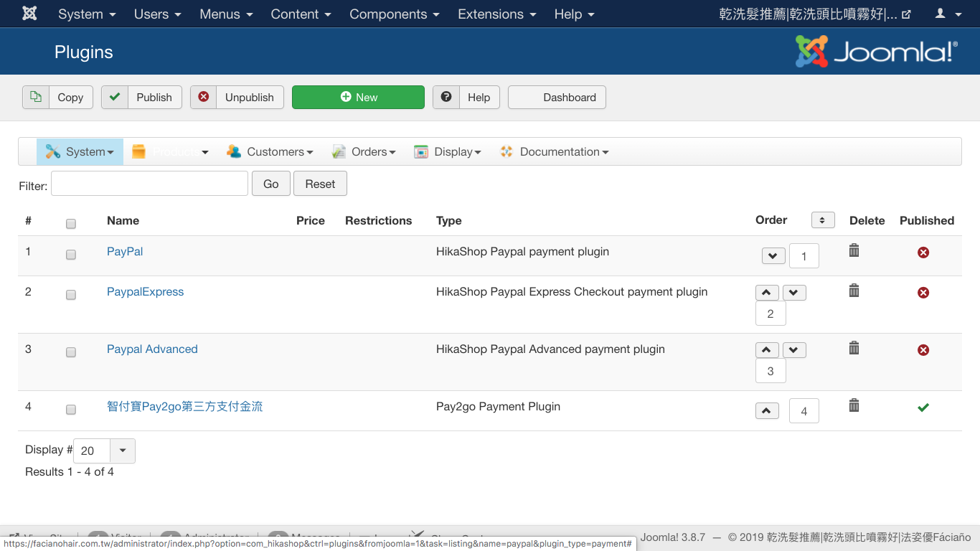Click the Unpublish toolbar button
The height and width of the screenshot is (551, 980).
pos(237,97)
